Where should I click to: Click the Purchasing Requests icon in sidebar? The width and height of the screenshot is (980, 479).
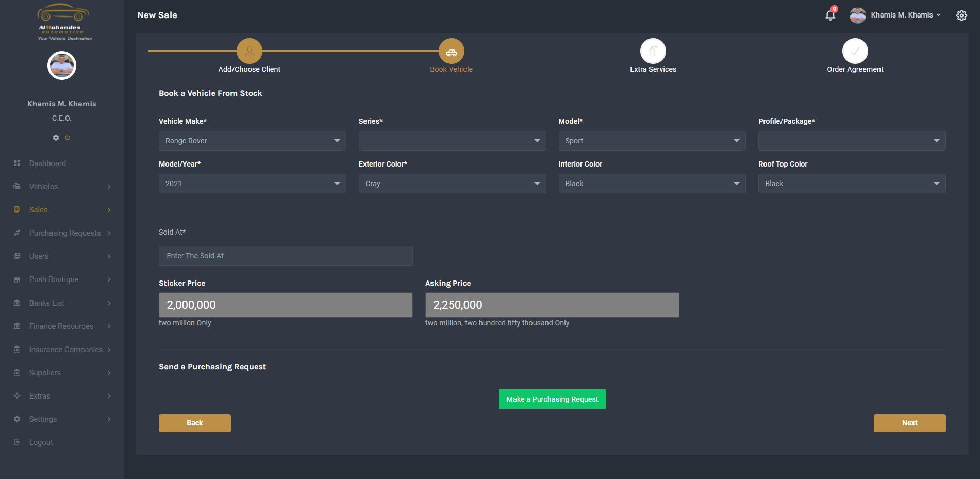(17, 233)
